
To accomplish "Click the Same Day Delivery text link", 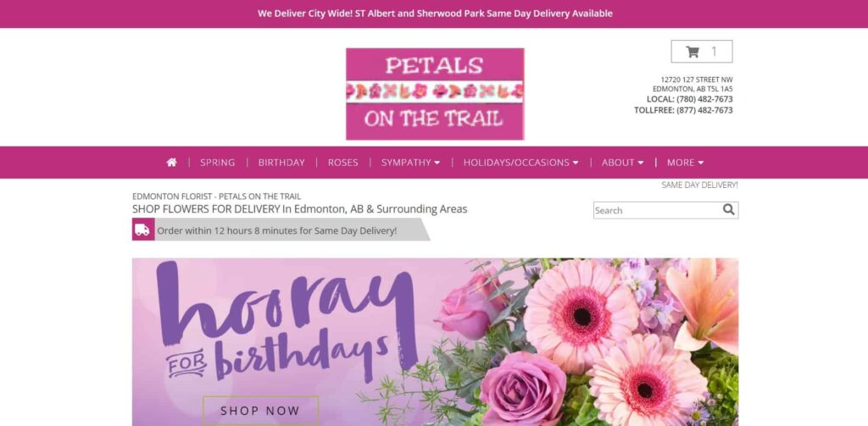I will click(699, 185).
